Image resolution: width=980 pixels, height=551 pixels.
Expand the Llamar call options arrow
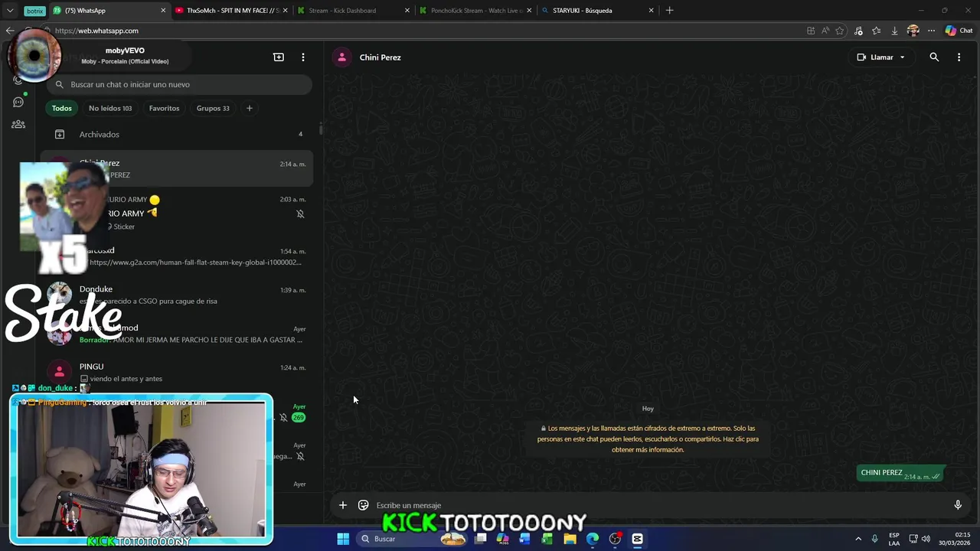(x=902, y=57)
